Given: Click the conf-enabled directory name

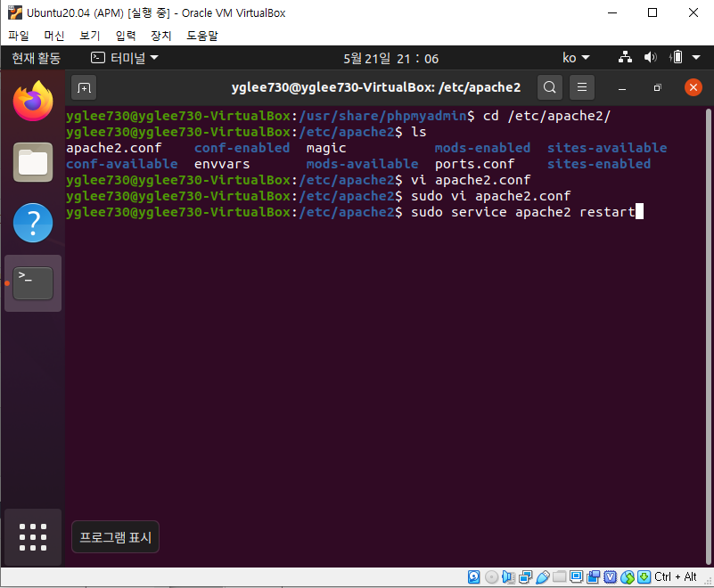Looking at the screenshot, I should coord(242,148).
